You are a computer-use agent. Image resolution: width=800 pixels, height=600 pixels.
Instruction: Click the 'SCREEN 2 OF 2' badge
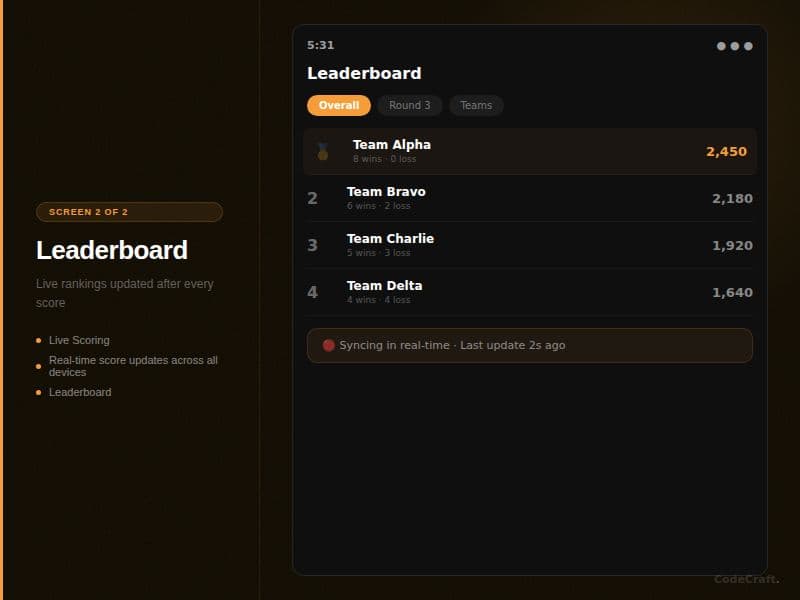click(x=130, y=212)
